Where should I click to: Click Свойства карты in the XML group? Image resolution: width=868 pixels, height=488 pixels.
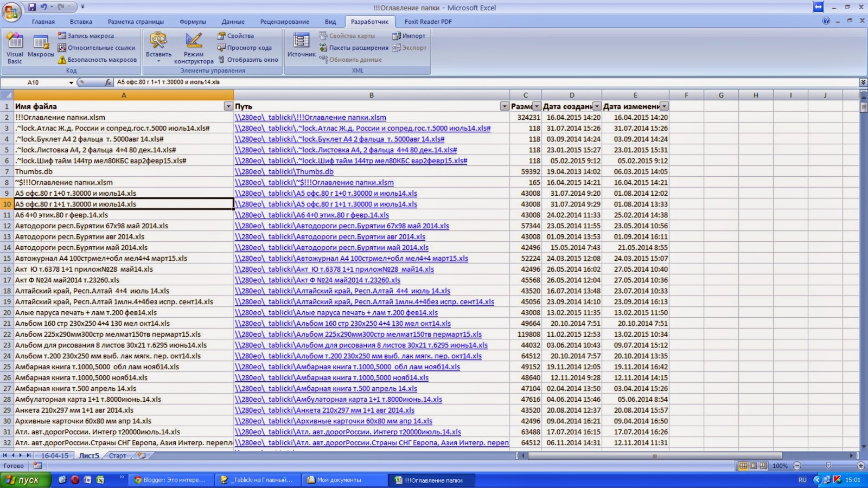(x=347, y=36)
